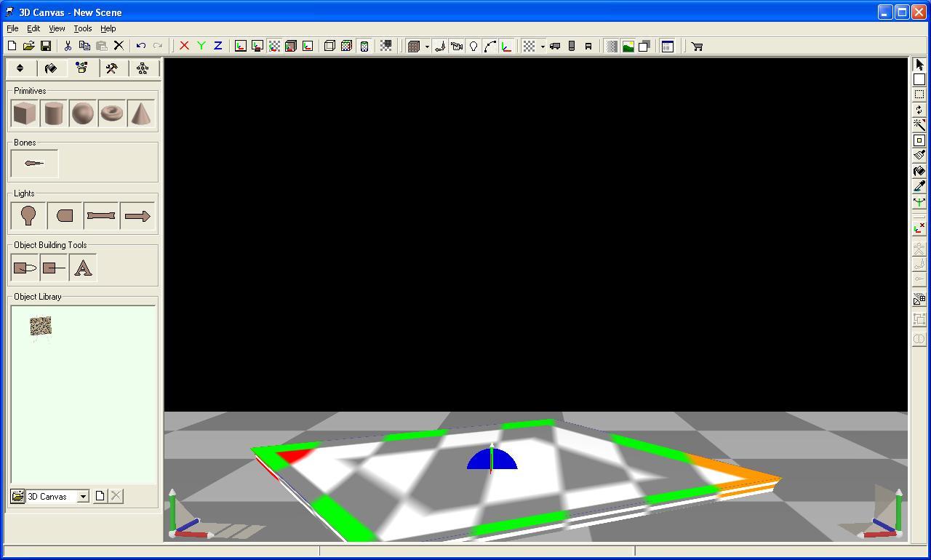Add a torus primitive
The image size is (931, 560).
[112, 113]
